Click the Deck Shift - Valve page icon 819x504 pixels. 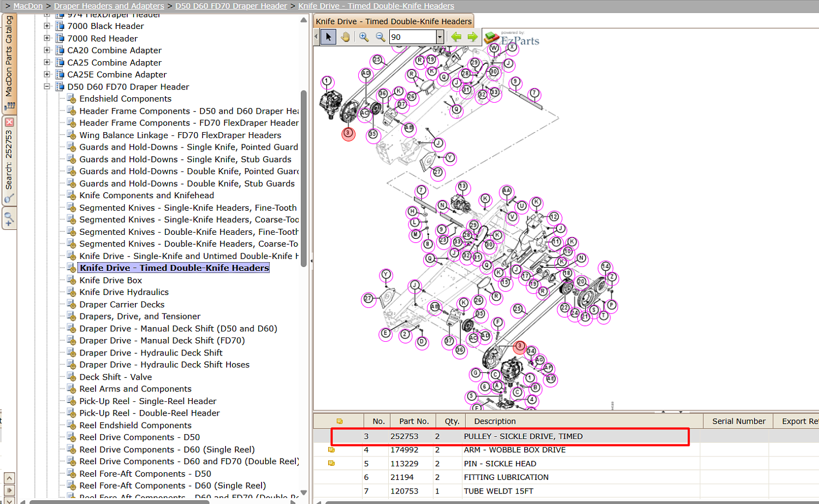tap(71, 377)
